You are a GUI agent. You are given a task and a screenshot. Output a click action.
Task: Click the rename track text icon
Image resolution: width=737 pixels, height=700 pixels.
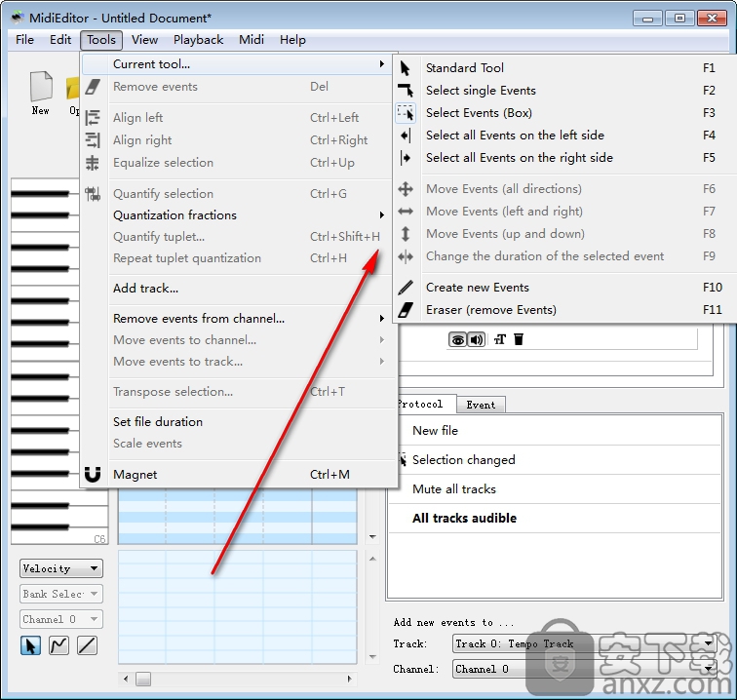coord(500,339)
